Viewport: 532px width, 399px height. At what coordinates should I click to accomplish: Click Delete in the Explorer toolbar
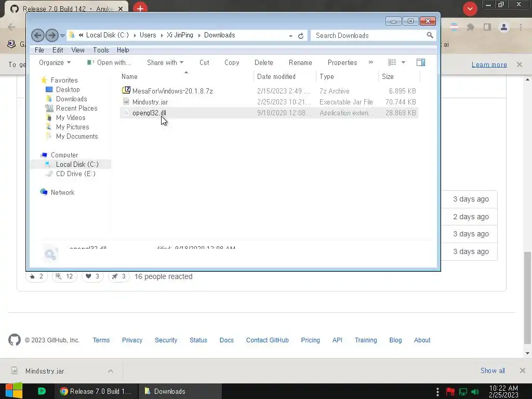(263, 62)
